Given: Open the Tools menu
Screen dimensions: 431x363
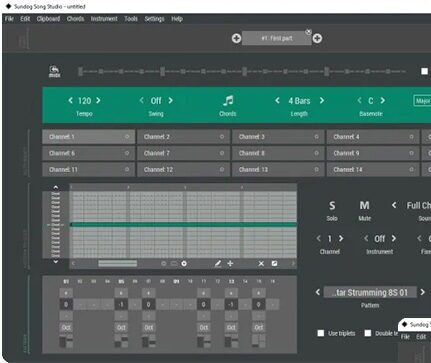Looking at the screenshot, I should pos(131,19).
